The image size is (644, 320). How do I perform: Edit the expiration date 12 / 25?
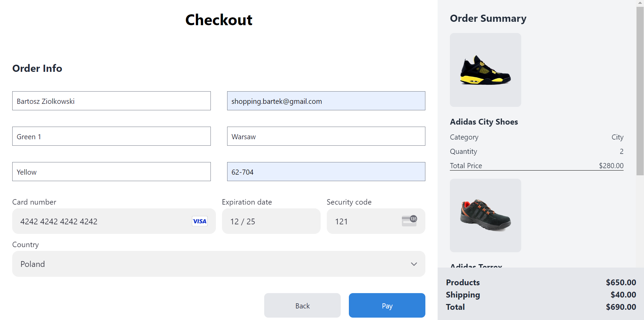(271, 221)
